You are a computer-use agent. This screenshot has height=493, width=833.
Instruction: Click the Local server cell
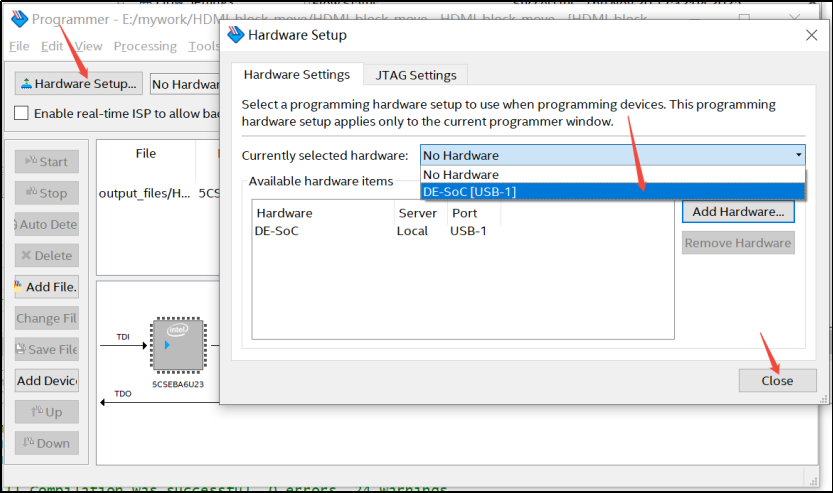412,231
